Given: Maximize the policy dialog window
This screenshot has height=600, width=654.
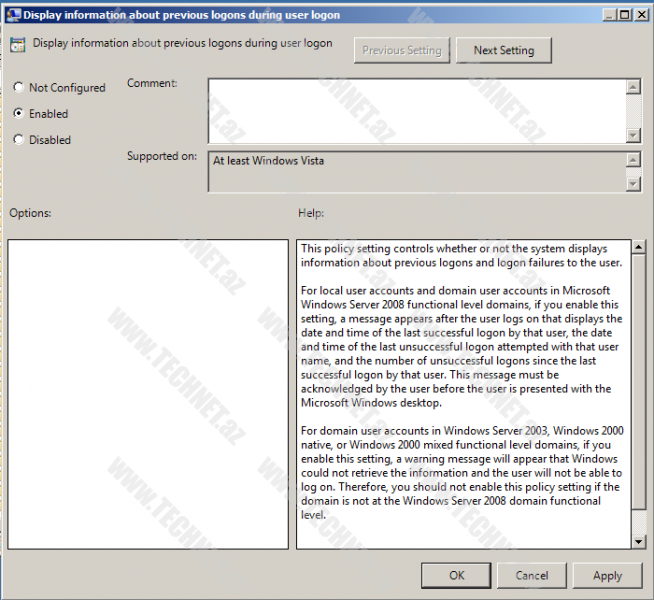Looking at the screenshot, I should pos(623,15).
